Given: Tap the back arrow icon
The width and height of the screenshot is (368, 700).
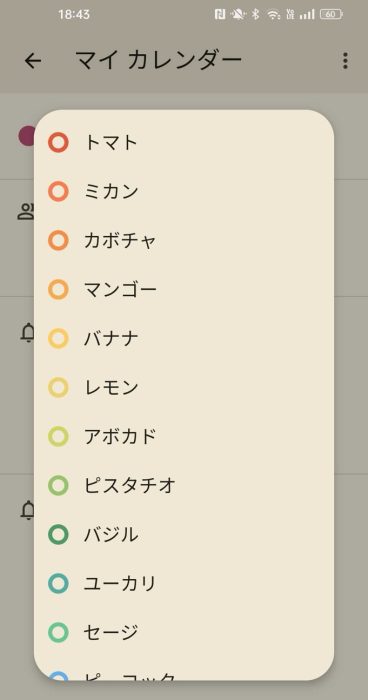Looking at the screenshot, I should click(33, 61).
